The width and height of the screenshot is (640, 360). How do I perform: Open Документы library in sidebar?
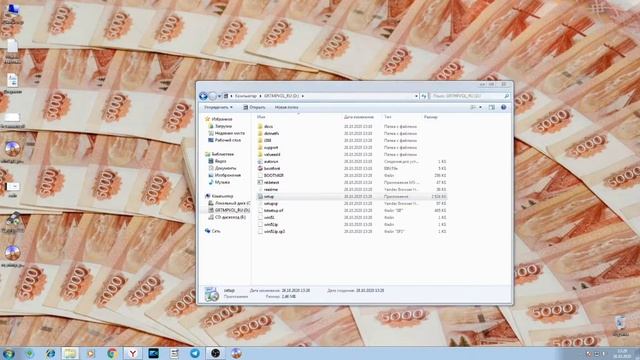click(225, 168)
